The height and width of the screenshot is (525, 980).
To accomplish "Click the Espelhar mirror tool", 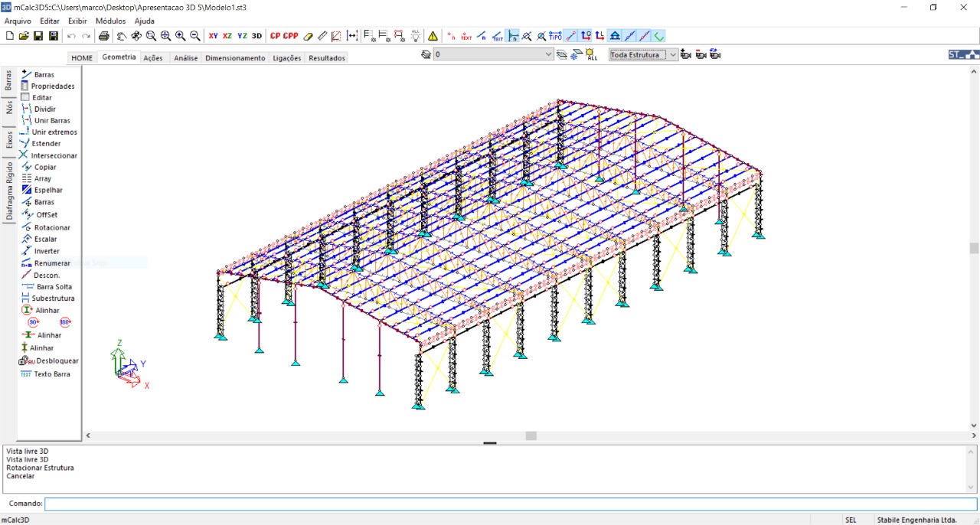I will (x=42, y=190).
